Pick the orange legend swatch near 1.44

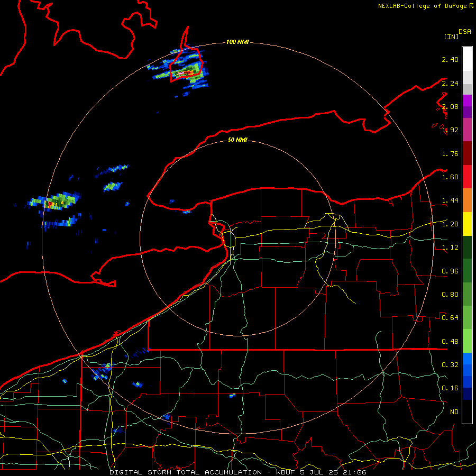tap(467, 200)
